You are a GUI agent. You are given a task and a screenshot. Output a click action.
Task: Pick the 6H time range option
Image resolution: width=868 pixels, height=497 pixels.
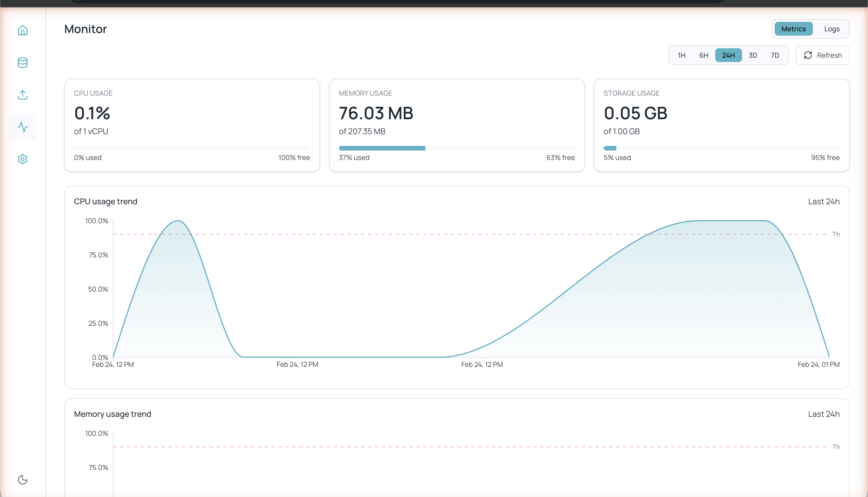tap(703, 55)
